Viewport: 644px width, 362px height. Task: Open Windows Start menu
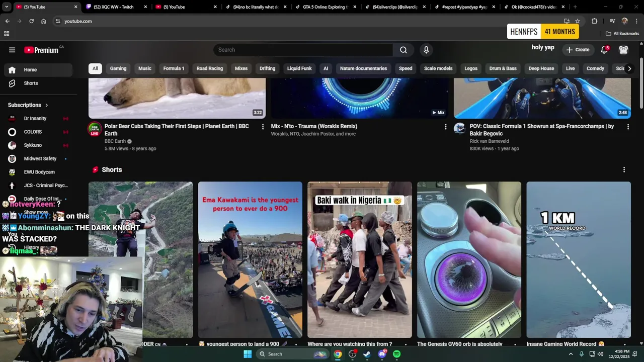tap(248, 354)
